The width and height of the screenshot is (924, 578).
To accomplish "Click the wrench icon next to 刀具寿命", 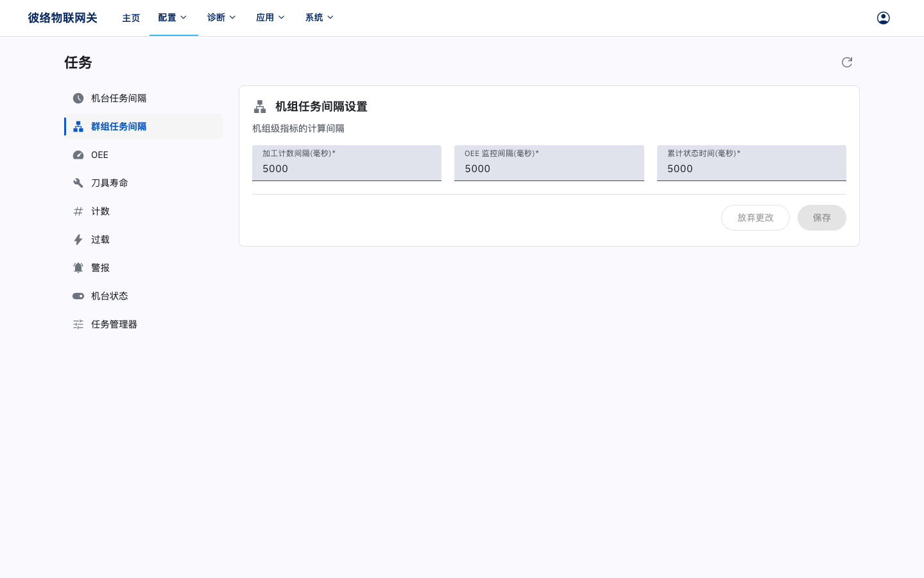I will pos(78,183).
